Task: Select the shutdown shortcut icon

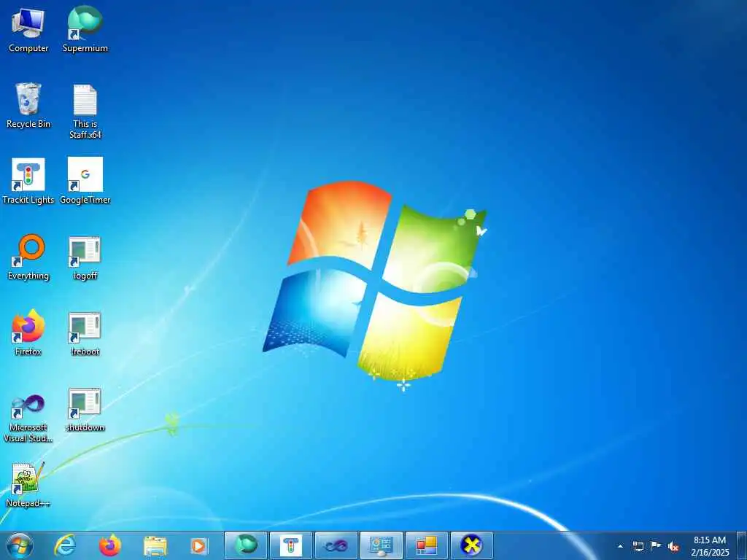Action: point(85,409)
